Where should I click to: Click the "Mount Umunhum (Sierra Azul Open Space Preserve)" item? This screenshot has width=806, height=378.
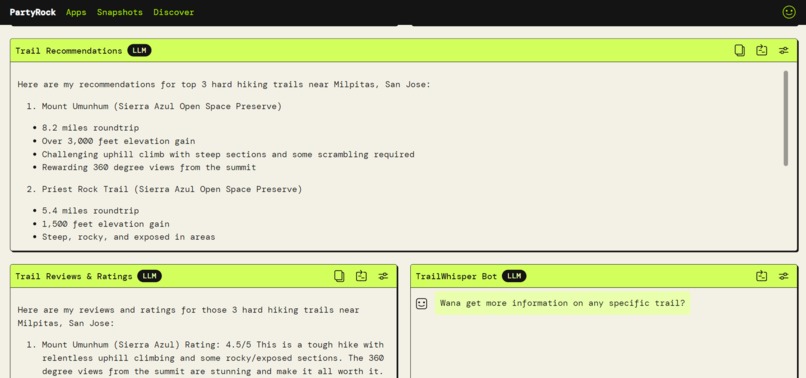161,107
